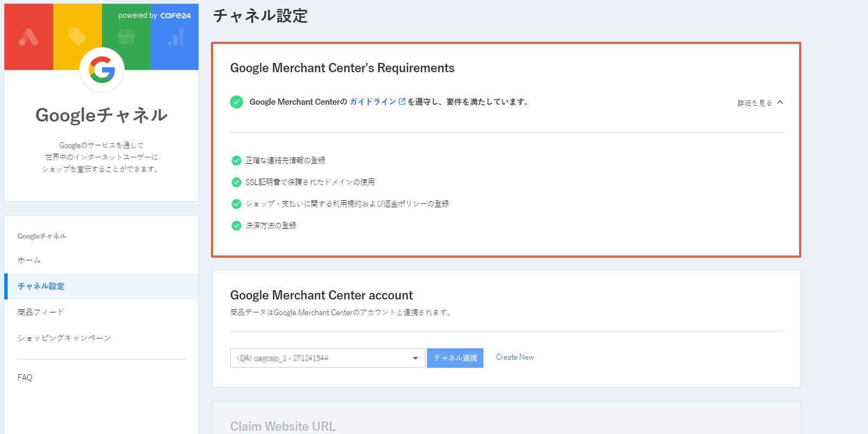Click the cafe24 powered-by logo
The height and width of the screenshot is (434, 868).
click(175, 16)
